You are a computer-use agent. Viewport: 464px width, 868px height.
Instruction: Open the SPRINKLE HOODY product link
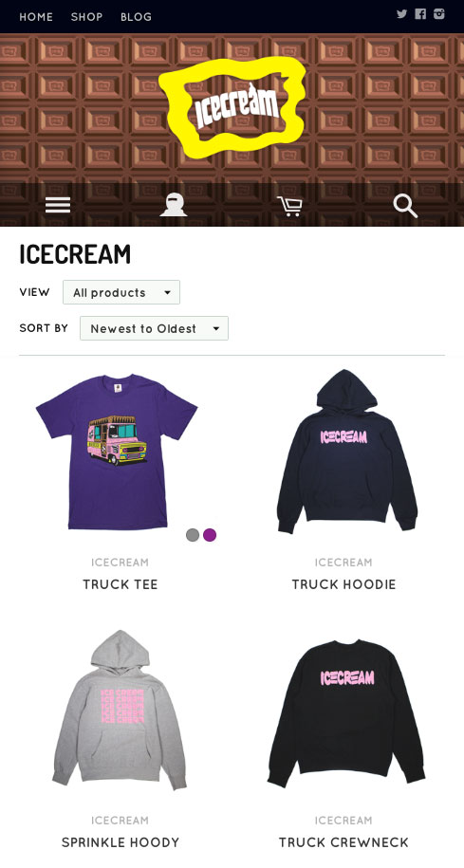click(x=121, y=842)
